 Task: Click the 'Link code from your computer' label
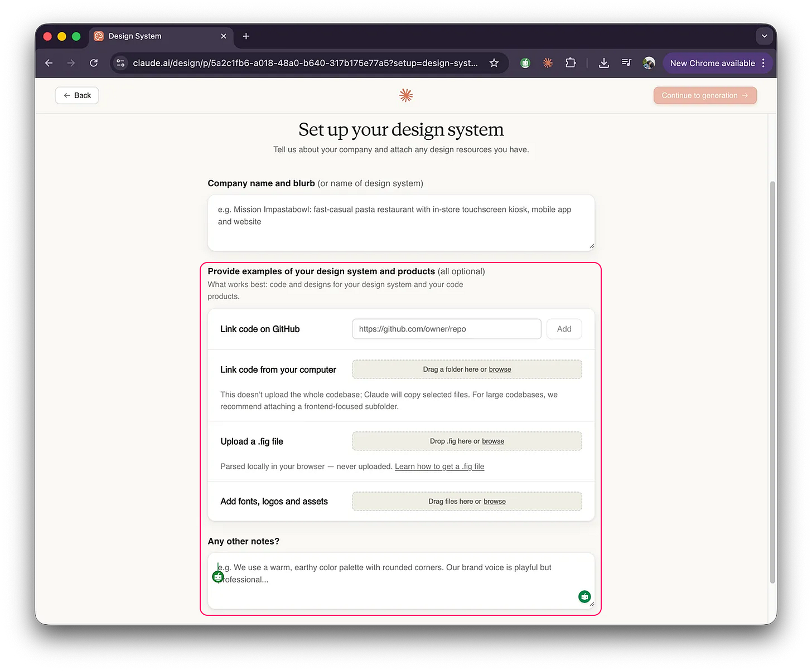click(x=278, y=369)
